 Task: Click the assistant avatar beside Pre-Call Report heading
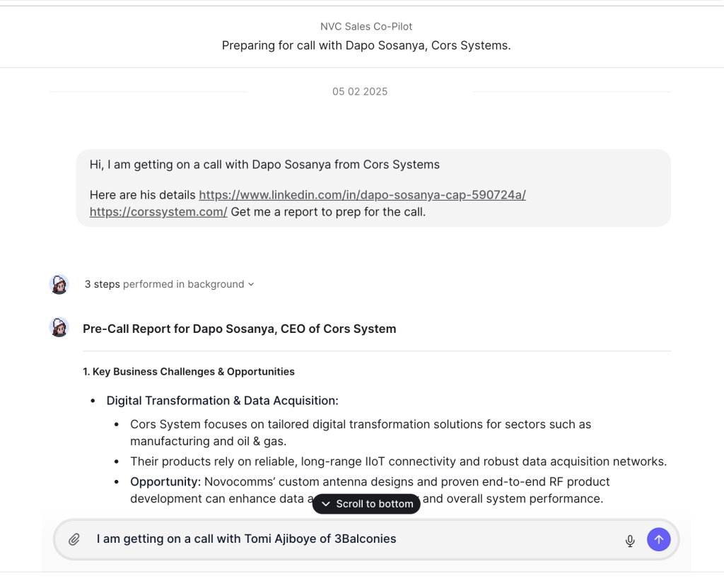(x=59, y=327)
